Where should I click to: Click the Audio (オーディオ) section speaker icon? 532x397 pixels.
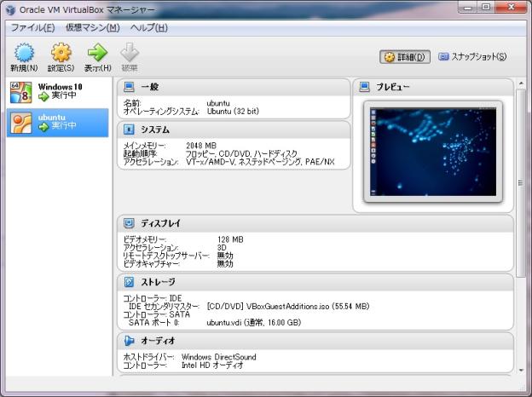129,341
